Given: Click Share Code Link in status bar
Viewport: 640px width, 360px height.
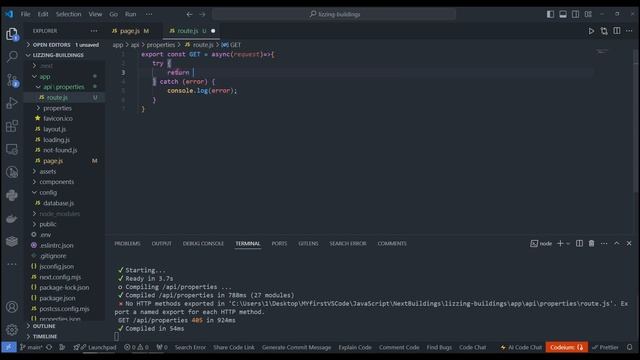Looking at the screenshot, I should (233, 347).
